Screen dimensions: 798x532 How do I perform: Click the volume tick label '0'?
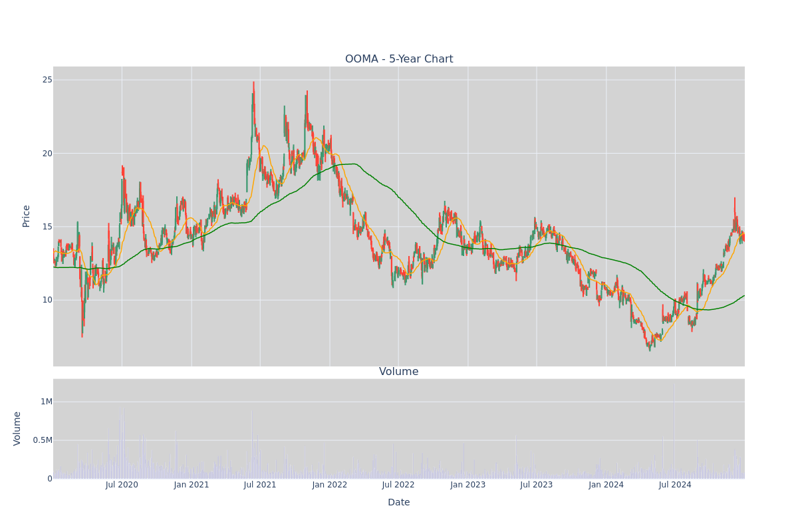tap(50, 479)
